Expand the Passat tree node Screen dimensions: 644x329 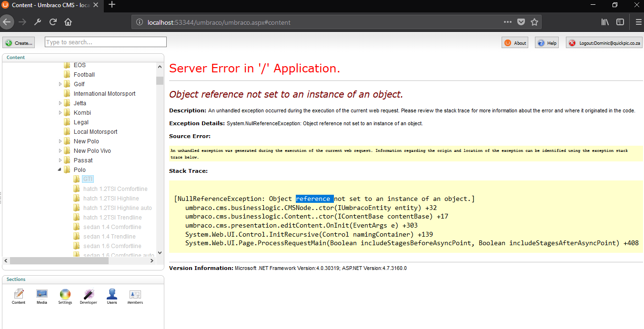coord(60,160)
